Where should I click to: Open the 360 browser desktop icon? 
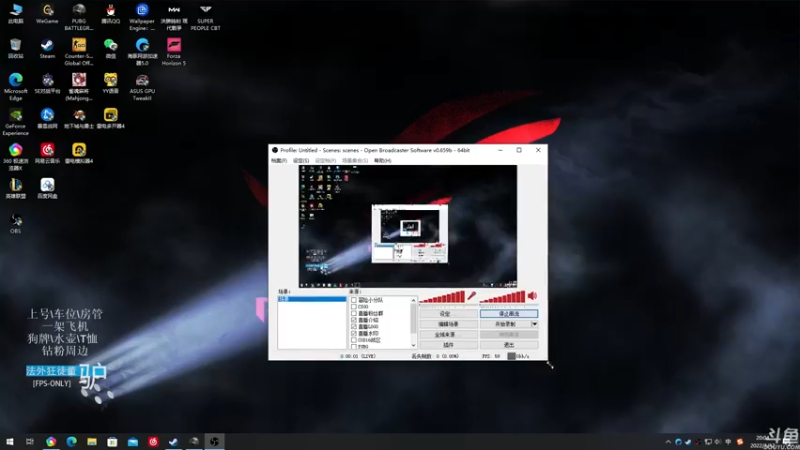(15, 157)
